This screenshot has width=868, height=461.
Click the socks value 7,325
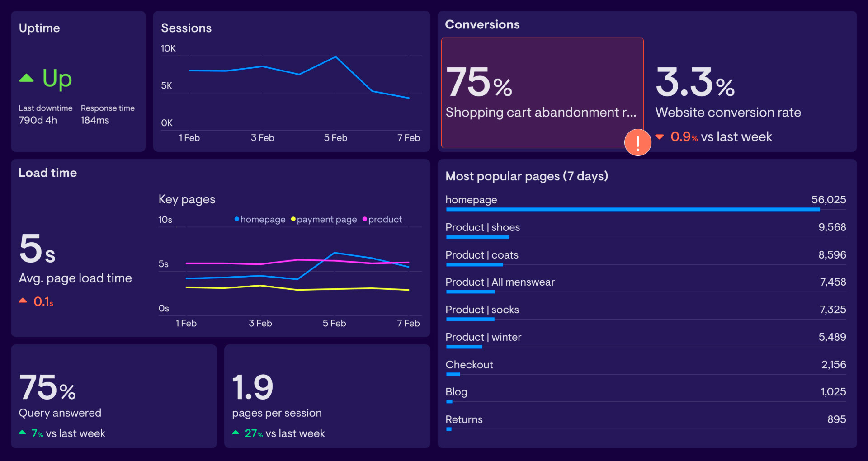coord(833,310)
